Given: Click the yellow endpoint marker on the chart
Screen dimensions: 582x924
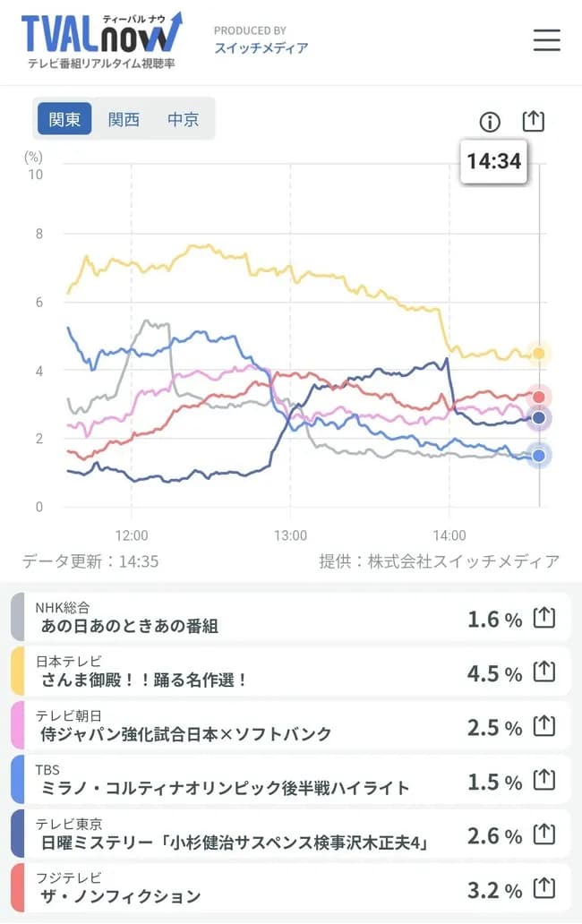Looking at the screenshot, I should click(539, 354).
